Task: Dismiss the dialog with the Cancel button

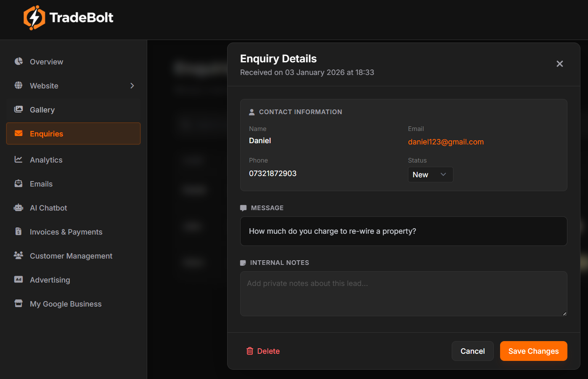Action: (472, 351)
